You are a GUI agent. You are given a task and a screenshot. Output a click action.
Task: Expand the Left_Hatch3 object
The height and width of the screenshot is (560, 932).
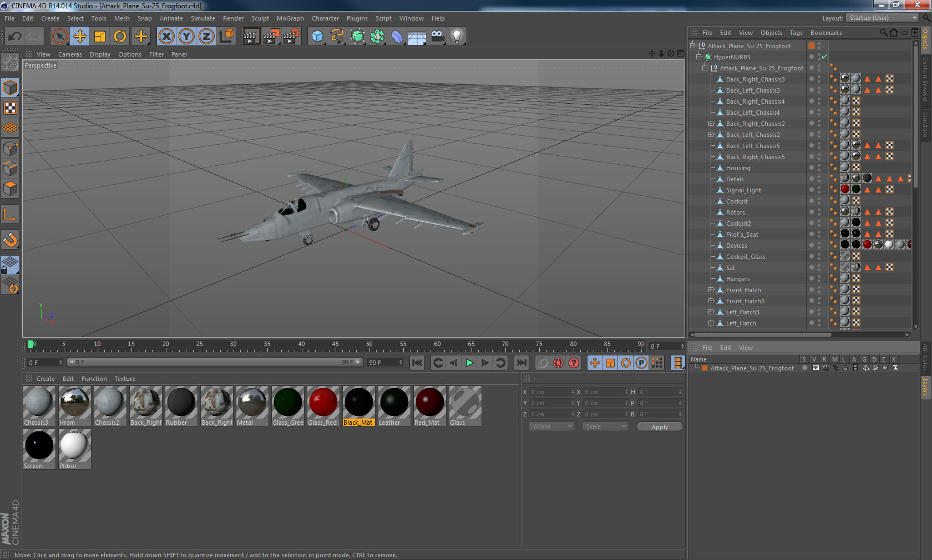(x=711, y=312)
